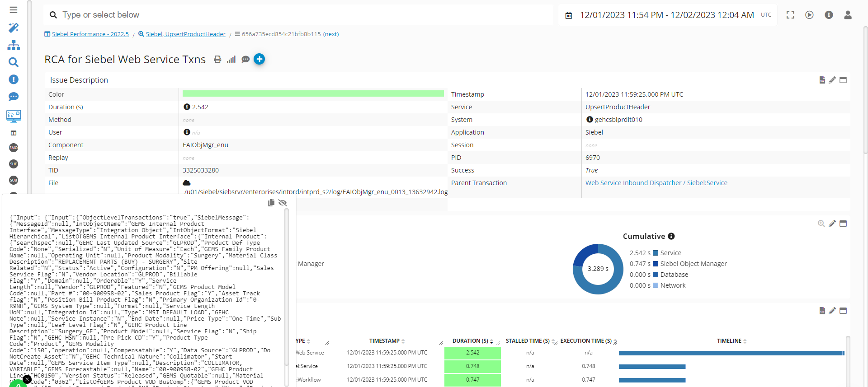Viewport: 868px width, 387px height.
Task: Toggle fullscreen mode in the top bar
Action: [x=790, y=15]
